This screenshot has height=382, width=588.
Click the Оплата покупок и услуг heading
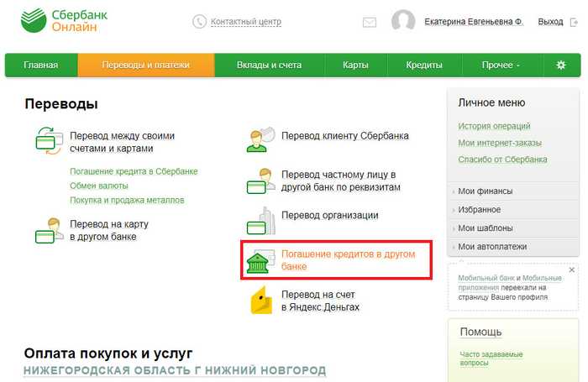108,353
